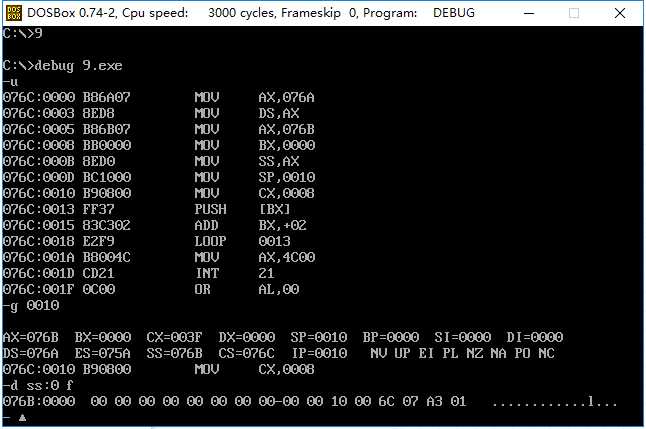Click the 076B:0000 memory dump address
The width and height of the screenshot is (646, 429).
coord(39,401)
